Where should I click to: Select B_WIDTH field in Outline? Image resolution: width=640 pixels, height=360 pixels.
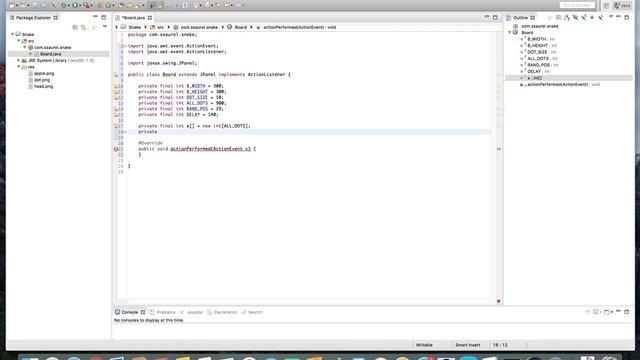point(536,39)
